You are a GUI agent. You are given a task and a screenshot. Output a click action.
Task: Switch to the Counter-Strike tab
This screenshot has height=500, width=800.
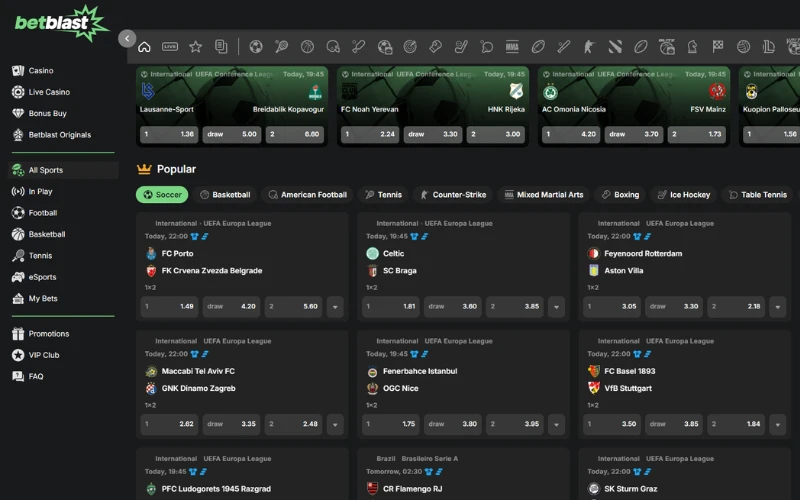[x=453, y=194]
